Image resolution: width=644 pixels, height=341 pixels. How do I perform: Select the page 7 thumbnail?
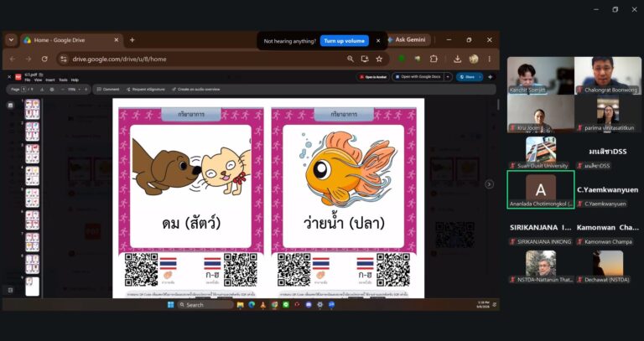click(x=32, y=242)
